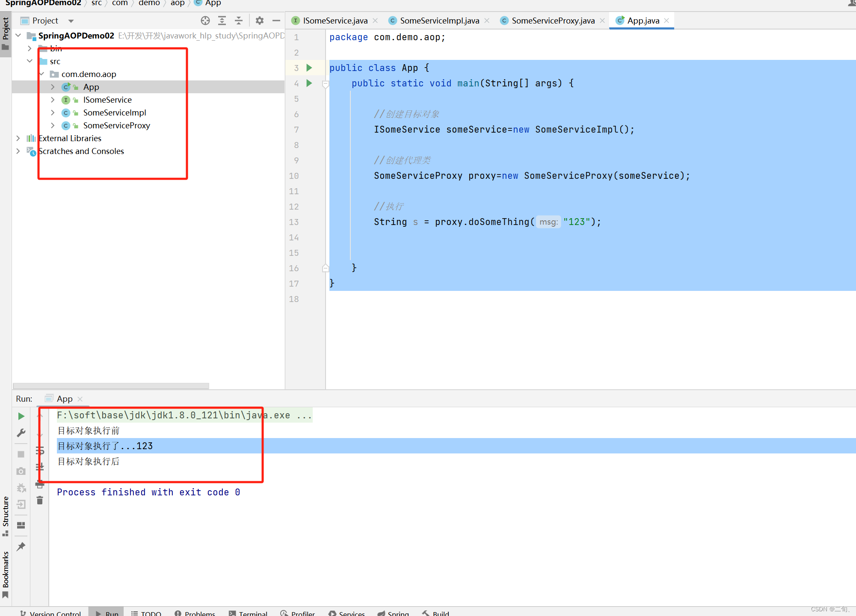Open the Problems tool window
Viewport: 856px width, 616px height.
pyautogui.click(x=195, y=613)
